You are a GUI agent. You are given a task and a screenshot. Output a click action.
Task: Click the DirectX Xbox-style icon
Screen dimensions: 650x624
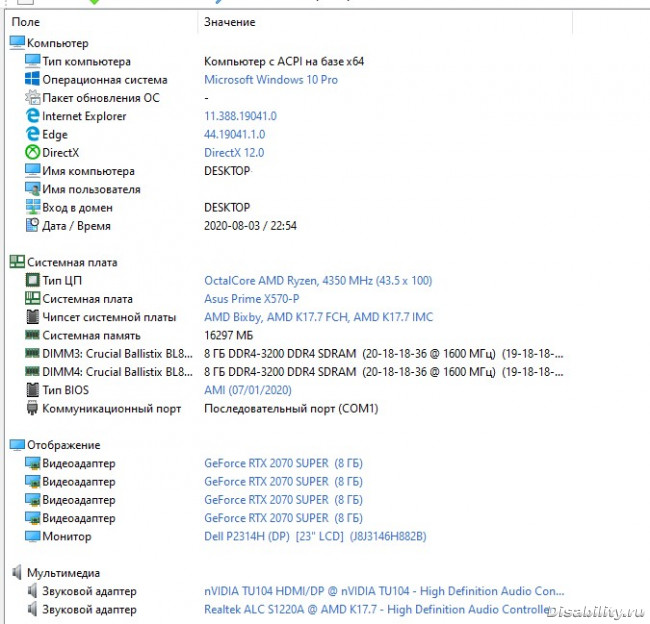tap(32, 152)
